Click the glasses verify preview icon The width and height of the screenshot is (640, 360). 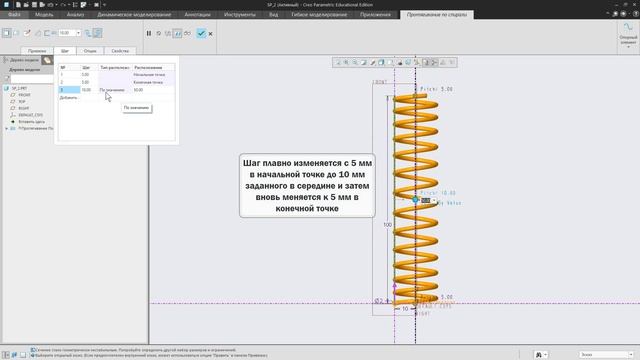pyautogui.click(x=187, y=33)
